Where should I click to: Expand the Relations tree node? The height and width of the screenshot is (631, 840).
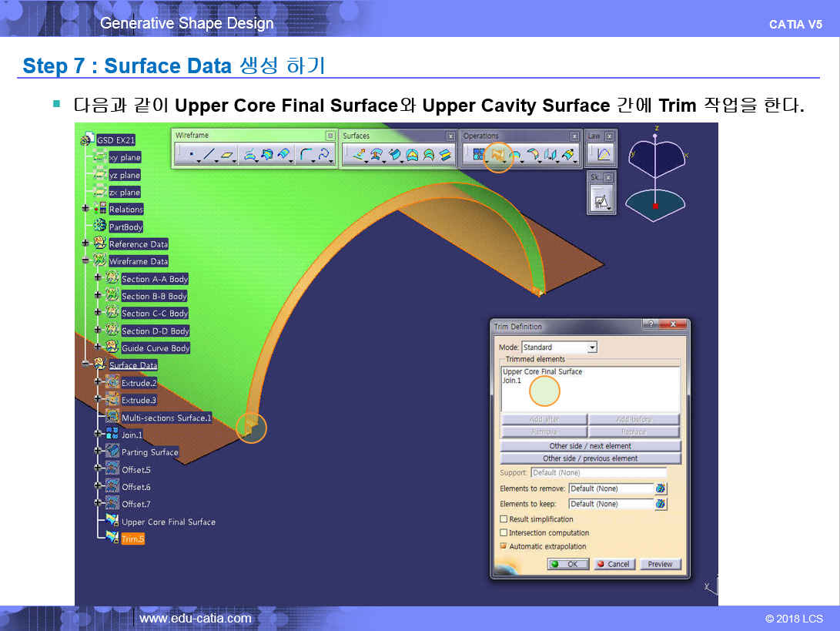tap(85, 209)
